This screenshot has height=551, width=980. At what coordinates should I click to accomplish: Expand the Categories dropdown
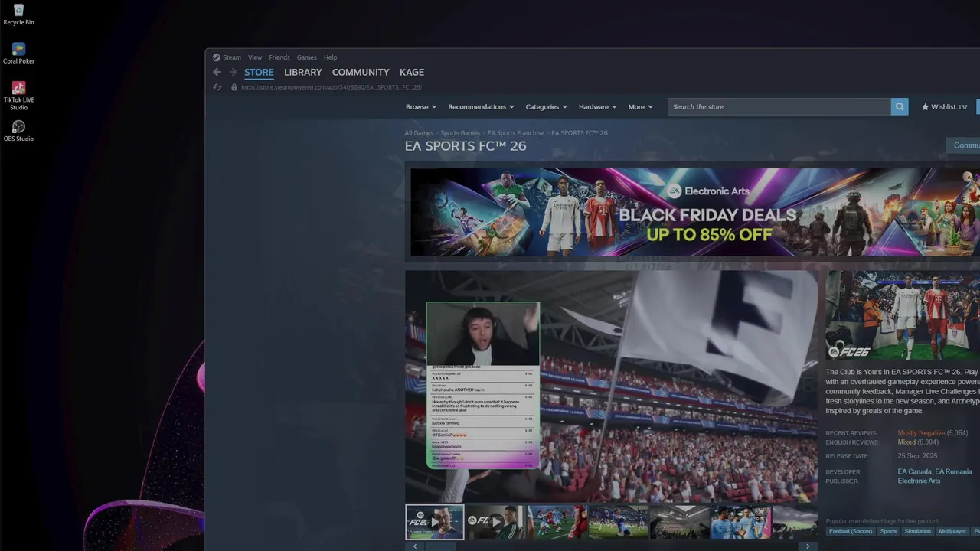click(x=546, y=107)
